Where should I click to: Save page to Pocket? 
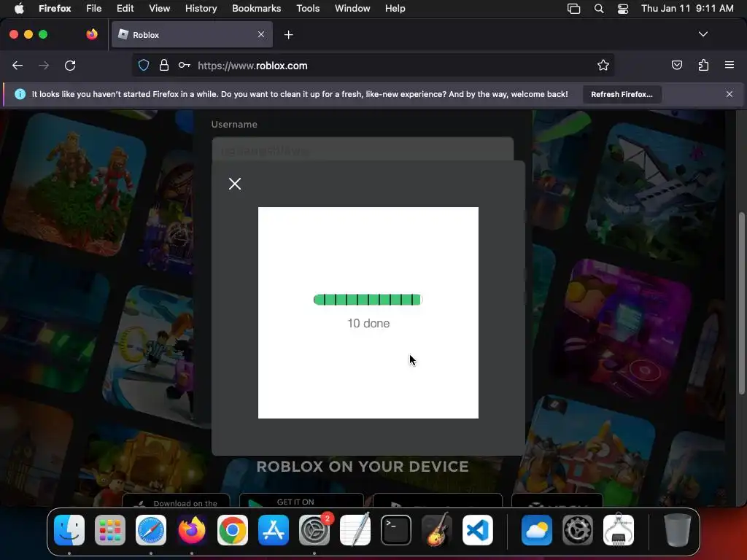tap(676, 65)
